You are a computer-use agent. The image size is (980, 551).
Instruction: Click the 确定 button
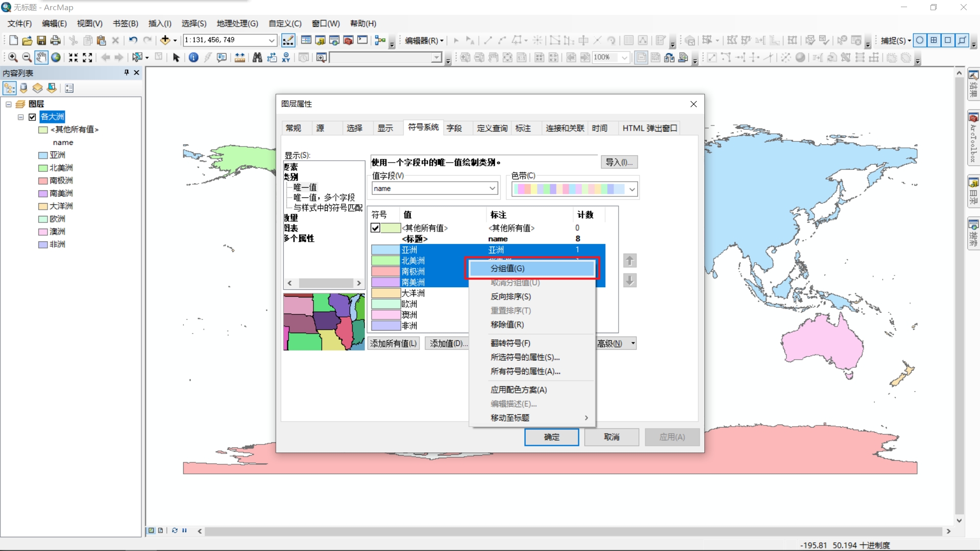(551, 437)
